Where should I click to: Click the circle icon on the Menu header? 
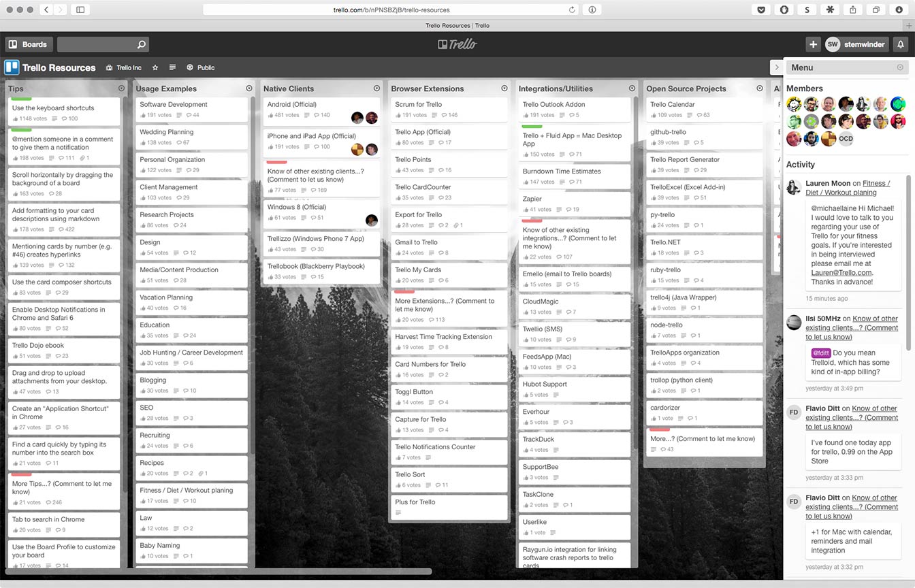(x=900, y=67)
